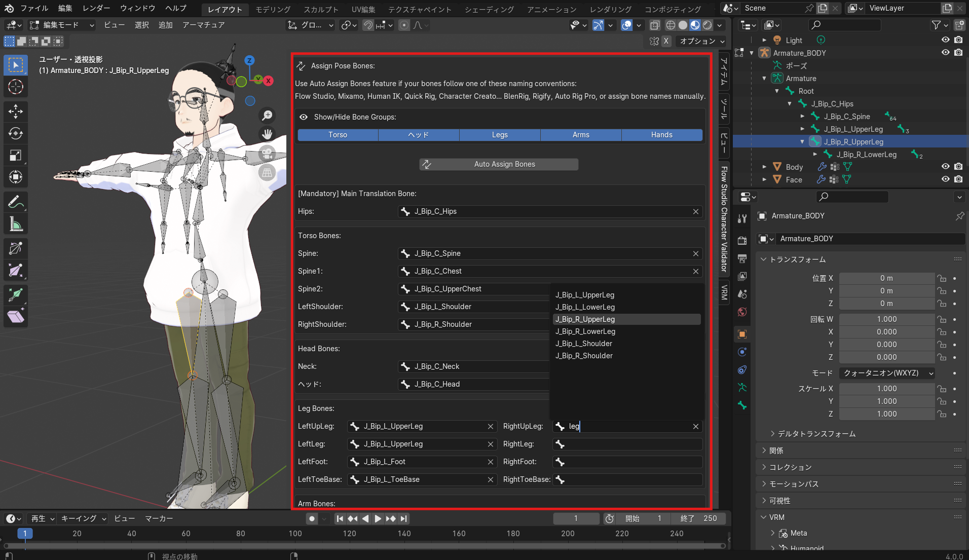Click the zoom view magnifier icon
The height and width of the screenshot is (560, 969).
(x=267, y=116)
